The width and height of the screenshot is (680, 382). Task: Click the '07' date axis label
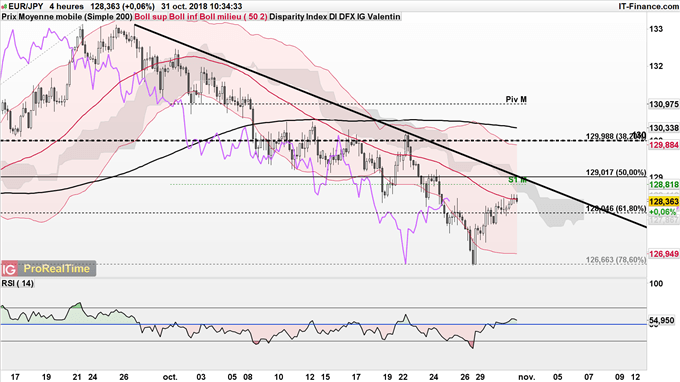[589, 377]
